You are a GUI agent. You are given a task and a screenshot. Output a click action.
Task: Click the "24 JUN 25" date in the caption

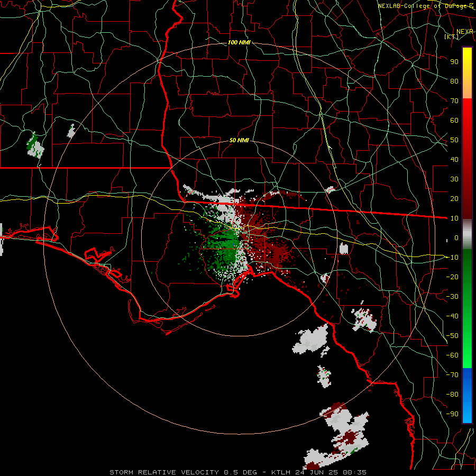(x=317, y=472)
